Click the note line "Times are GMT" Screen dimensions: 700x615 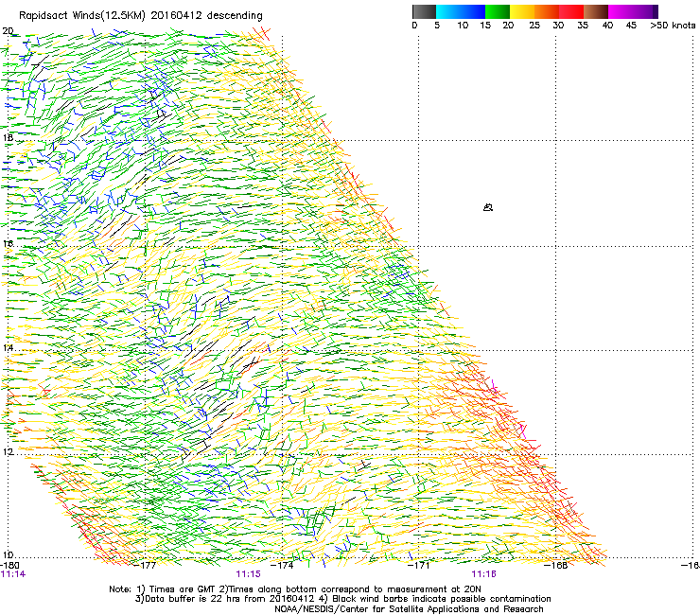(x=294, y=589)
